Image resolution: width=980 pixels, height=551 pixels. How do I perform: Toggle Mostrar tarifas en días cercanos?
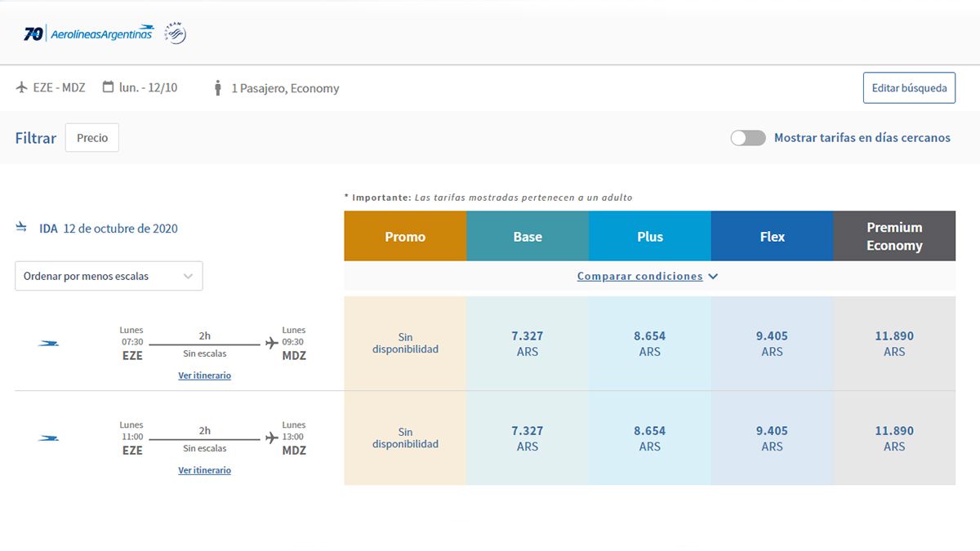[x=748, y=138]
